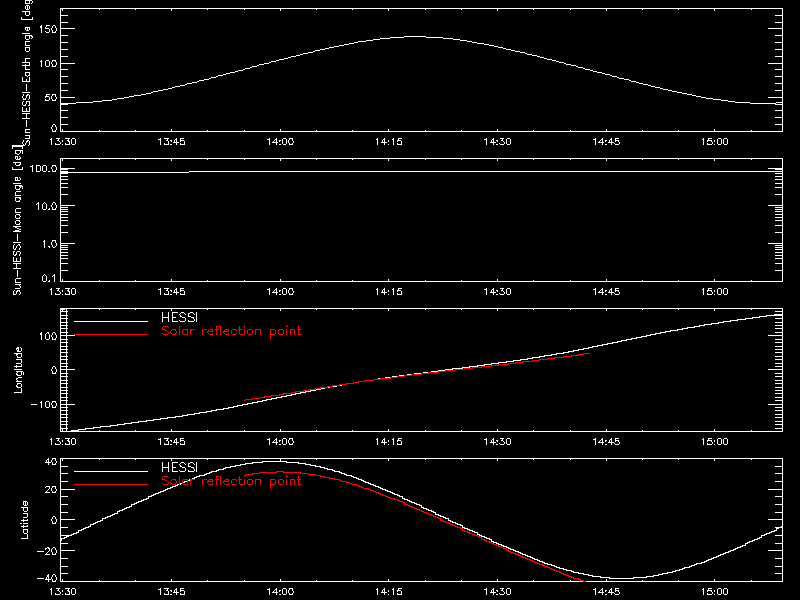Viewport: 800px width, 600px height.
Task: Click 14:30 on the Moon angle time axis
Action: [497, 292]
